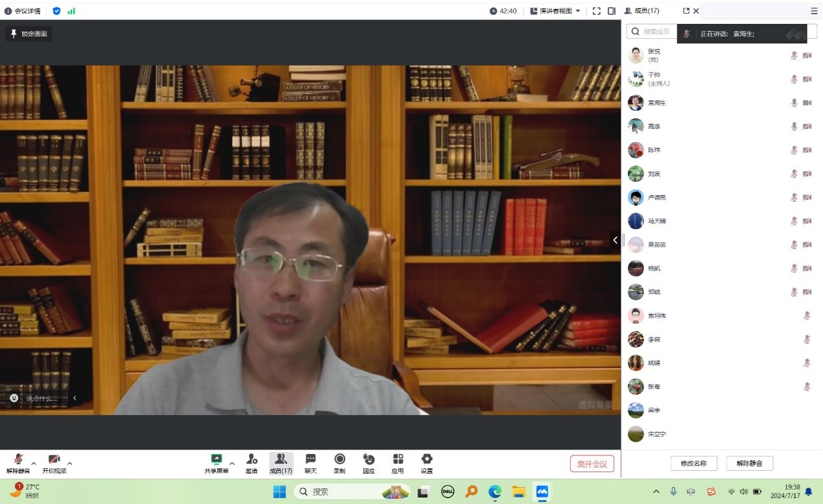Toggle the 锁定画面 pin button
Image resolution: width=823 pixels, height=504 pixels.
point(29,34)
